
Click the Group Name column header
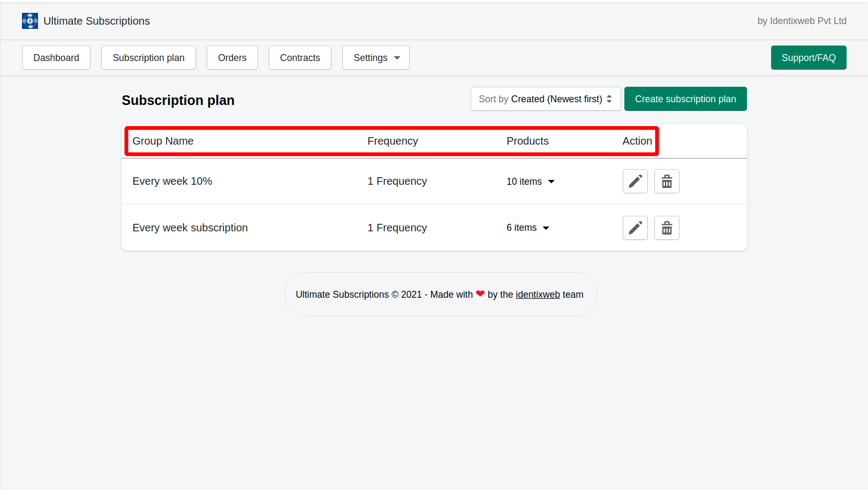163,141
